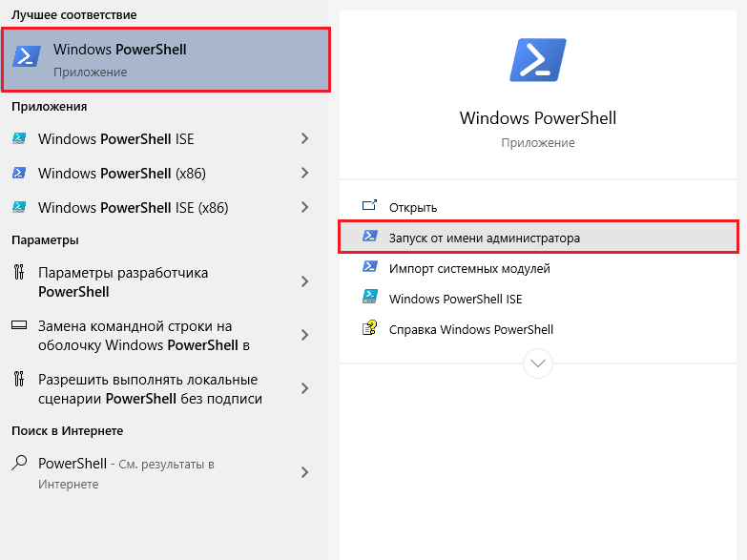Screen dimensions: 747x560
Task: Open 'Разрешить выполнять локальные сценарии' setting
Action: (164, 388)
